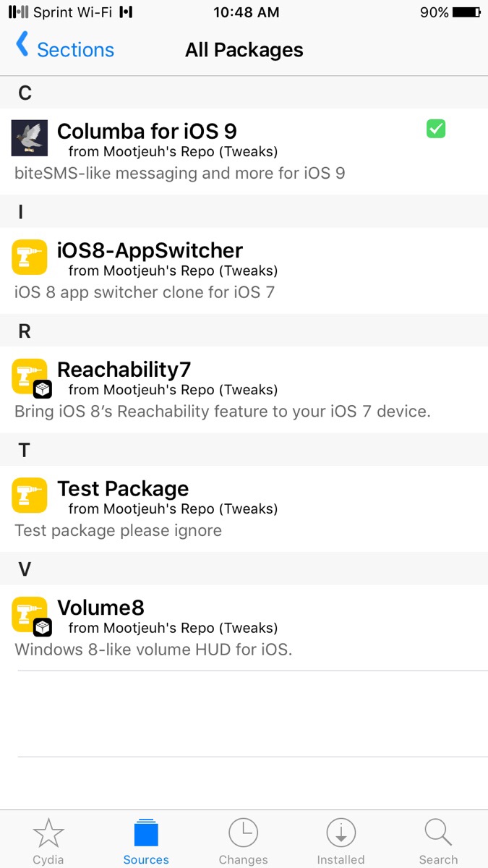This screenshot has width=488, height=868.
Task: Open the Cydia star tab
Action: tap(48, 841)
